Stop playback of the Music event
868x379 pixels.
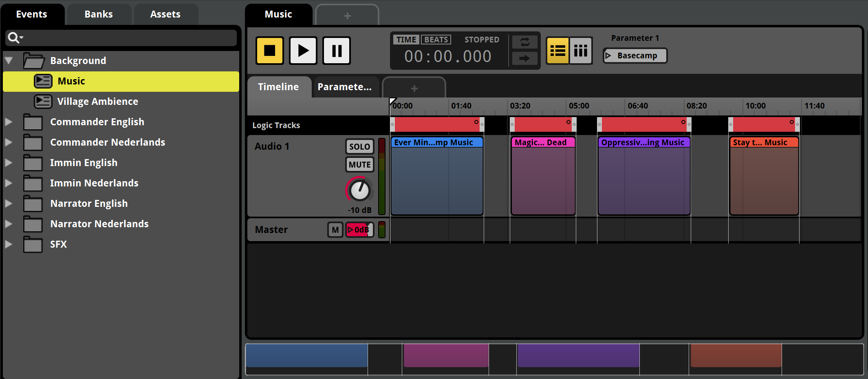tap(269, 51)
